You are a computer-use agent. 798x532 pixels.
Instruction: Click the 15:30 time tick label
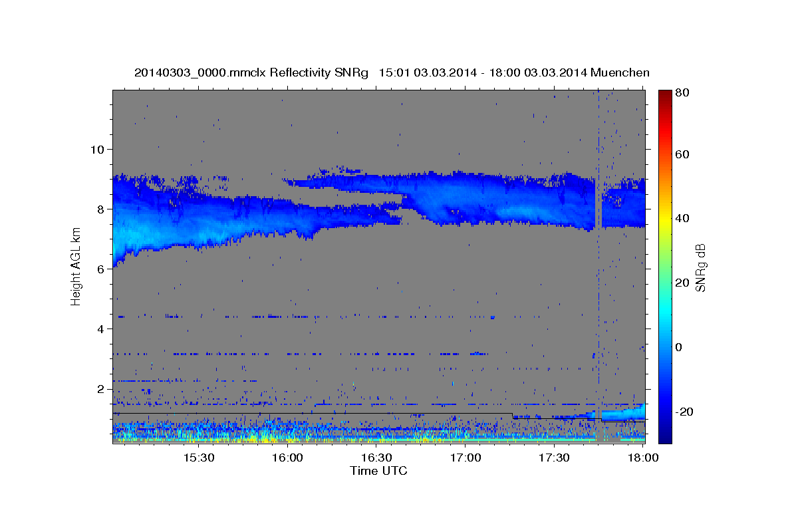click(x=198, y=458)
